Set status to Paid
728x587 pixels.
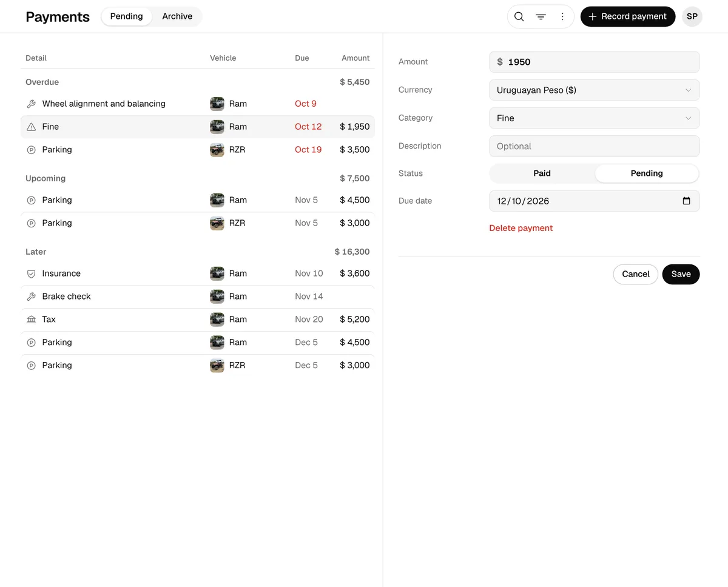[x=542, y=173]
